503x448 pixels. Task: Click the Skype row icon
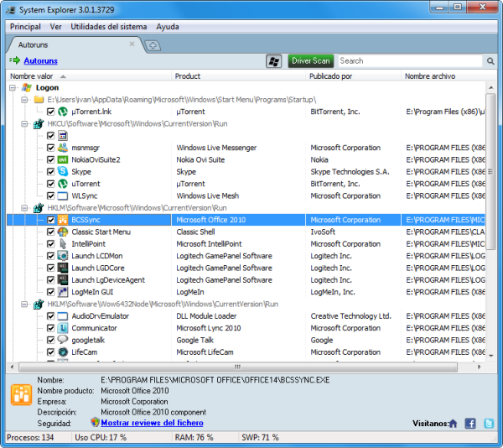[63, 171]
